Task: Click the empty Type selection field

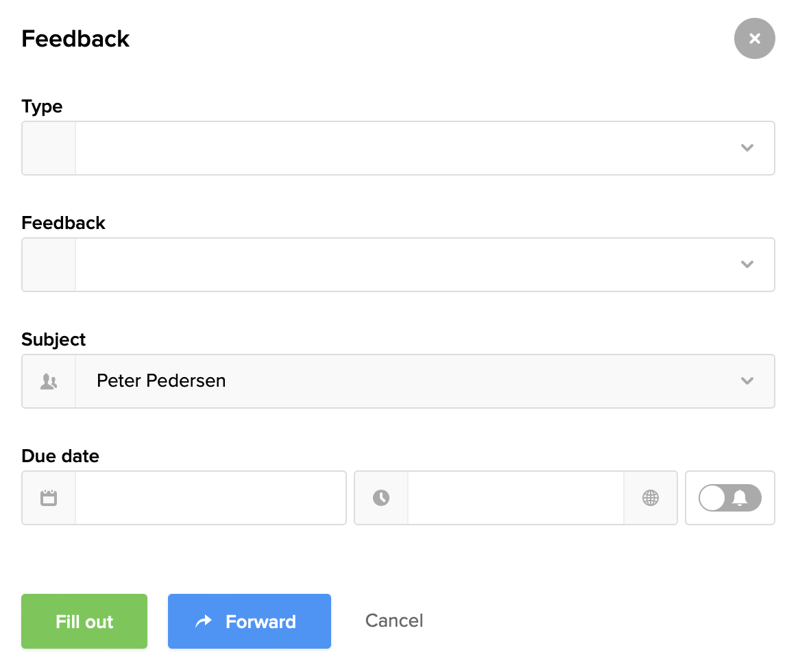Action: pos(404,148)
